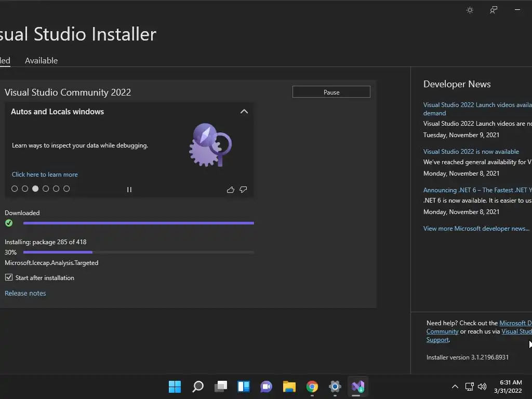Viewport: 532px width, 399px height.
Task: Select the first slideshow dot
Action: [x=15, y=189]
